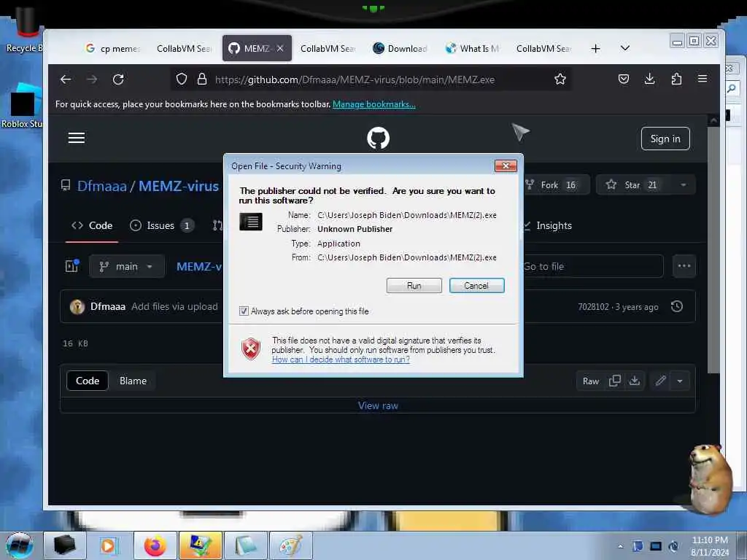This screenshot has width=747, height=560.
Task: Click the taskbar clock 11:10 PM
Action: point(710,540)
